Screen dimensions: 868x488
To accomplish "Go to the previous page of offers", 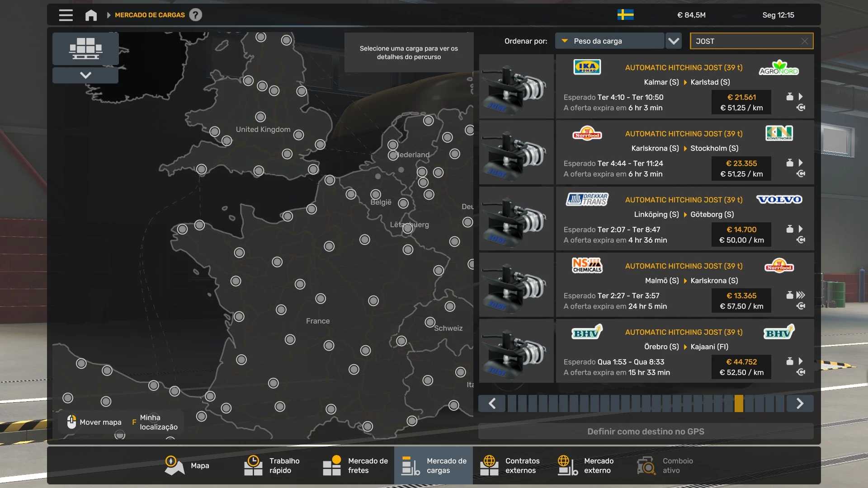I will tap(492, 404).
